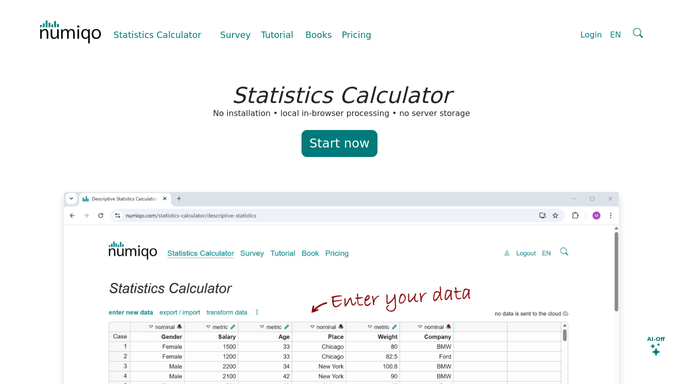Click the purple profile avatar icon
The width and height of the screenshot is (683, 384).
click(x=596, y=216)
